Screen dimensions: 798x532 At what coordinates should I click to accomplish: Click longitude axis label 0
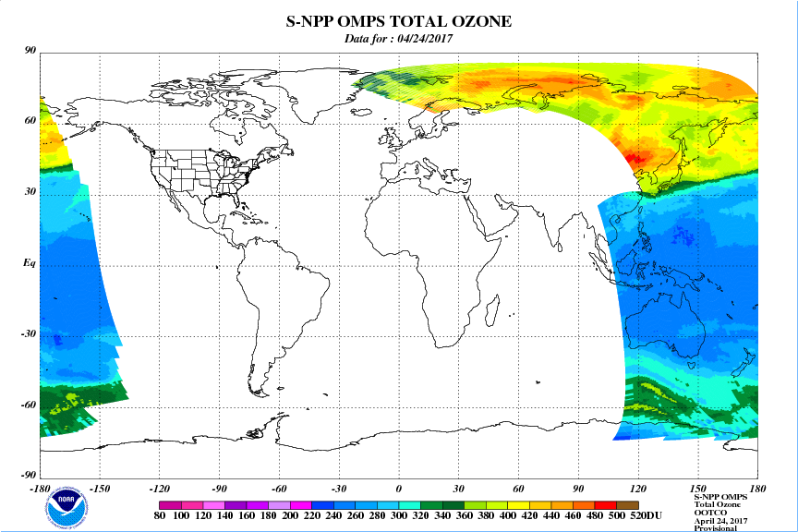tap(398, 489)
